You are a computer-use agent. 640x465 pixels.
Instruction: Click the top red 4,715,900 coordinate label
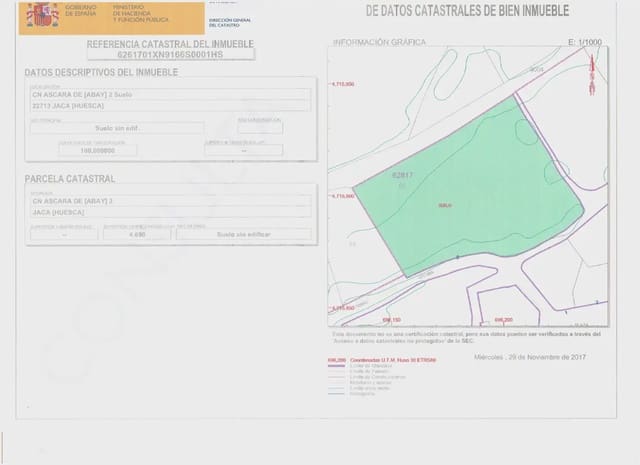(x=343, y=84)
